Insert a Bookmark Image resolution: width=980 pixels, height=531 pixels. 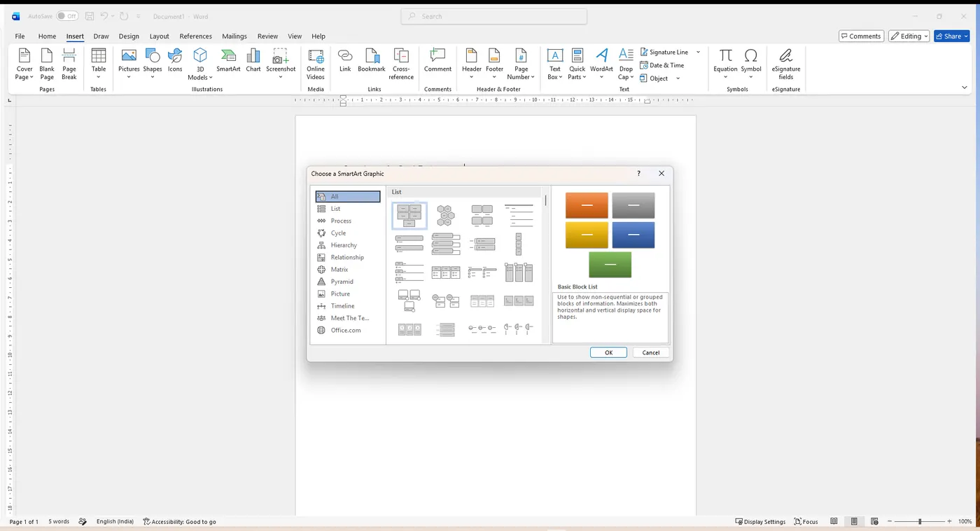coord(372,60)
